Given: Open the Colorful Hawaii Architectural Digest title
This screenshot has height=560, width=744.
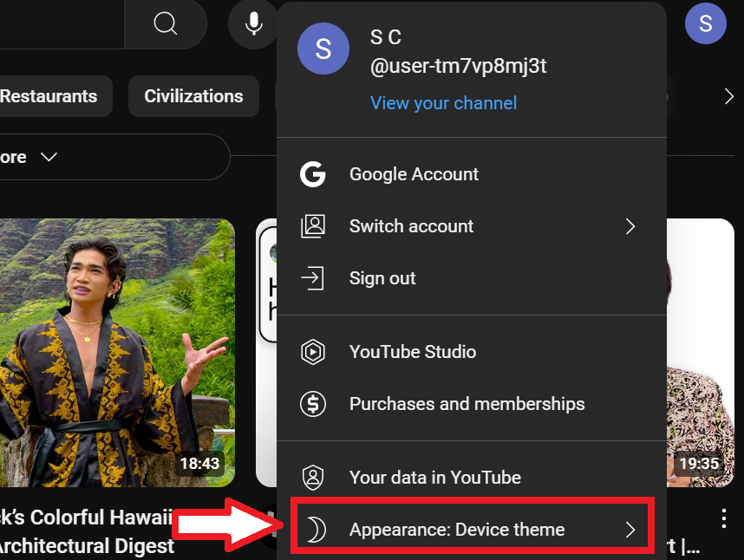Looking at the screenshot, I should pos(87,531).
